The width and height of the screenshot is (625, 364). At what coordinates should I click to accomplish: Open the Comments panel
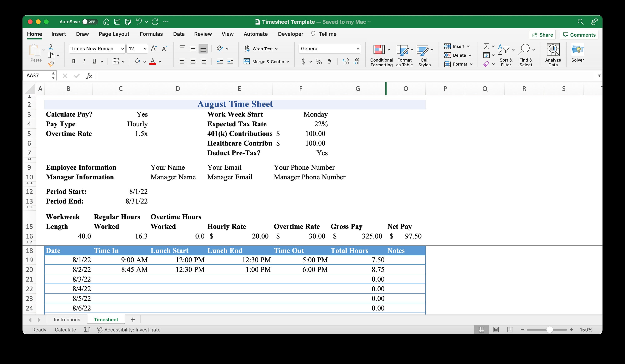tap(579, 35)
